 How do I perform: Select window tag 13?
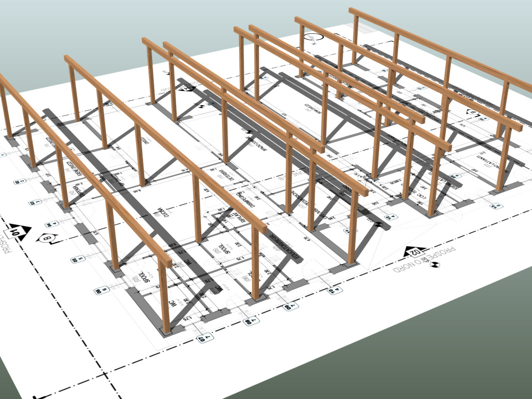(495, 206)
